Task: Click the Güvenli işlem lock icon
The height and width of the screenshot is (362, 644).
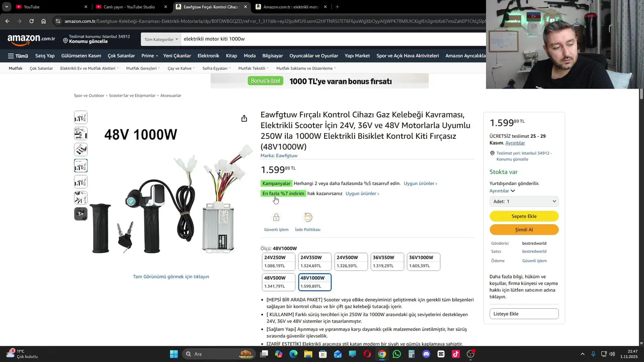Action: tap(276, 217)
